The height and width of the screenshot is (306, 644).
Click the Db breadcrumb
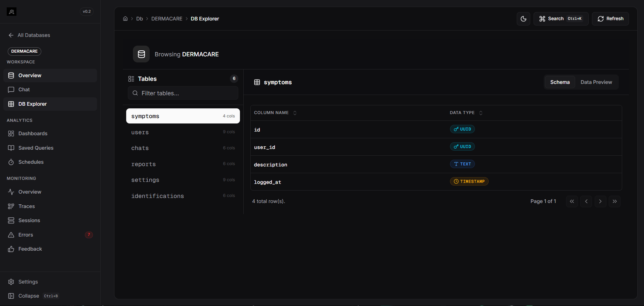[140, 19]
